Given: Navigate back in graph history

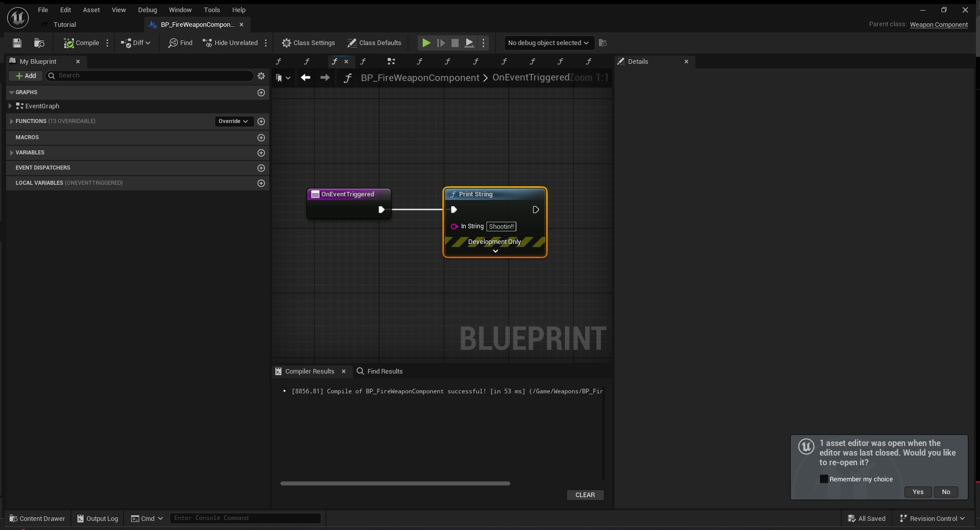Looking at the screenshot, I should [x=305, y=77].
